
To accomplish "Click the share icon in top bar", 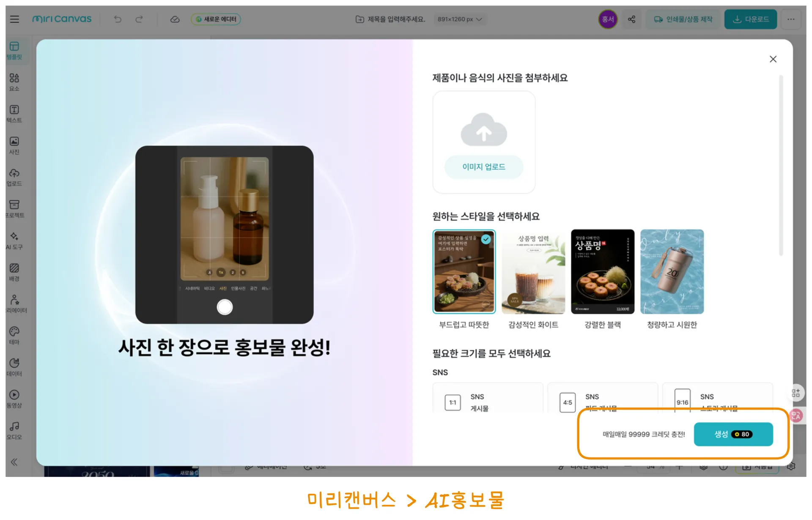I will click(x=631, y=19).
